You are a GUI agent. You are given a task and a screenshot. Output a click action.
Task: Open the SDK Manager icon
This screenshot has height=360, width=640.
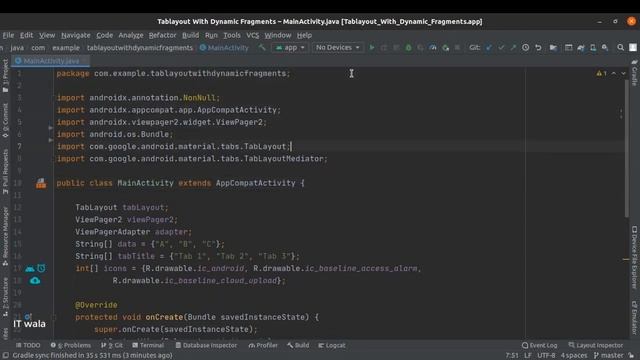[x=605, y=48]
